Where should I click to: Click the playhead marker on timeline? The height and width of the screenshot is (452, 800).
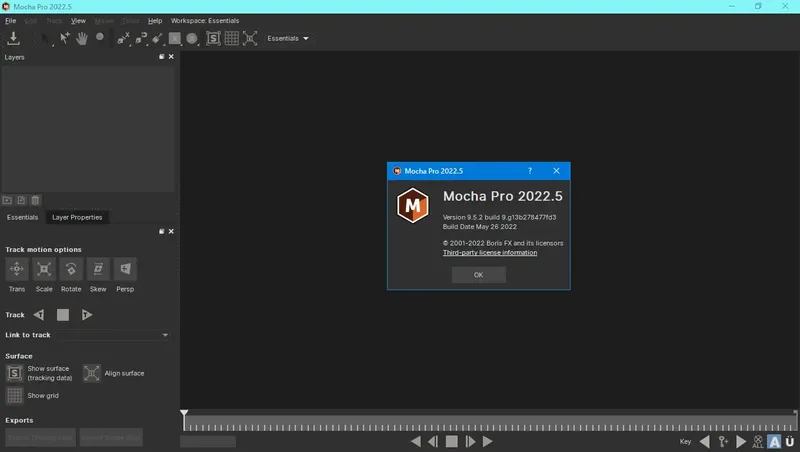coord(184,413)
